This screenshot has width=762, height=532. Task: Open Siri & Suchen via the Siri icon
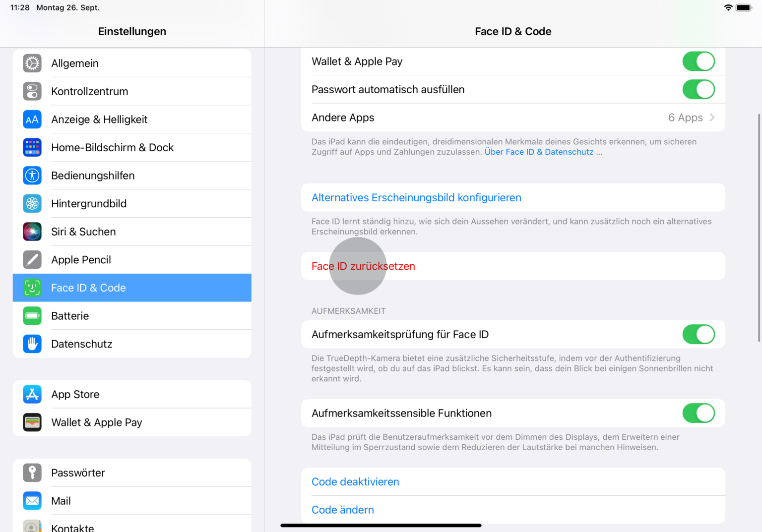(32, 232)
